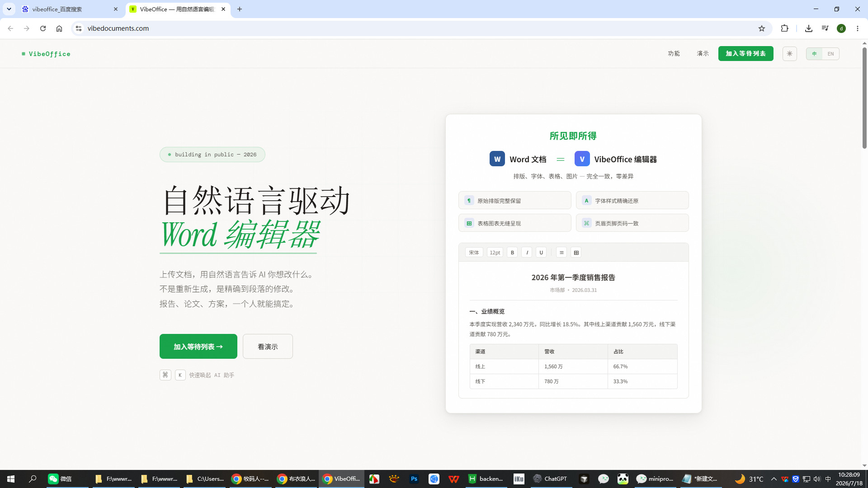
Task: Open the panda icon app in the taskbar
Action: [623, 479]
